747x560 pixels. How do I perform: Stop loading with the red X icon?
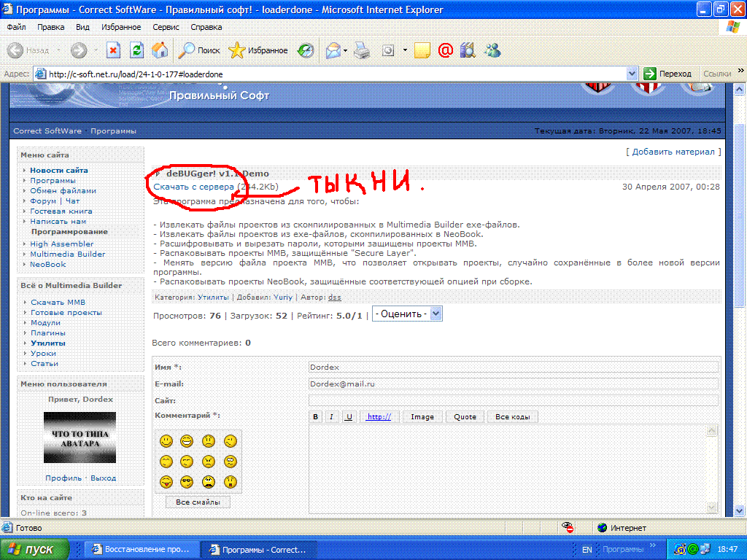[x=113, y=50]
